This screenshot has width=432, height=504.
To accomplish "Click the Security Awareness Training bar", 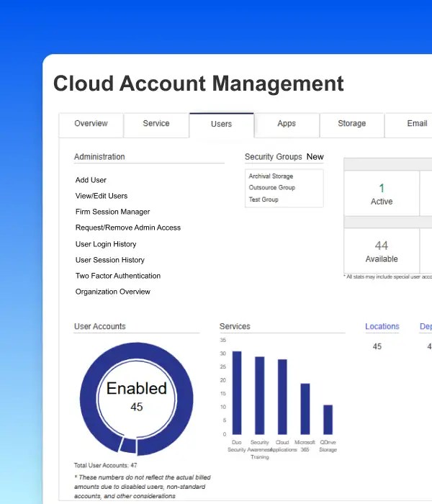I will (260, 396).
